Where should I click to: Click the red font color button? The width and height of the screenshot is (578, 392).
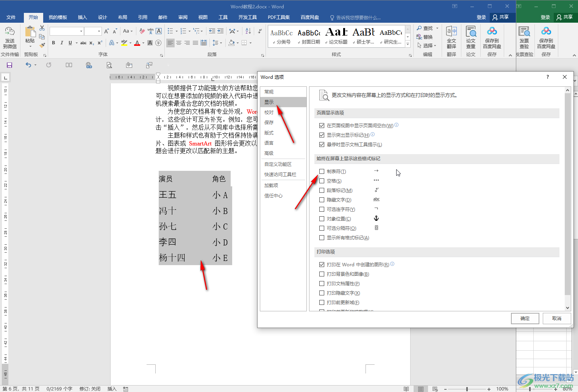click(137, 43)
